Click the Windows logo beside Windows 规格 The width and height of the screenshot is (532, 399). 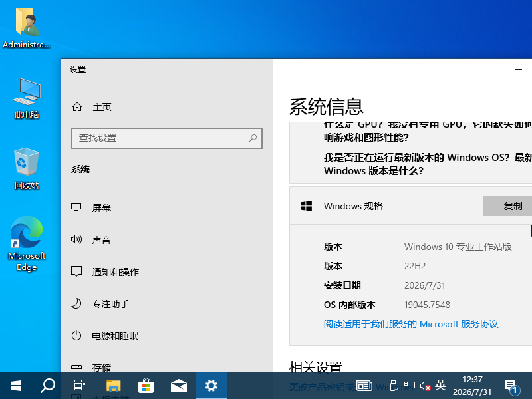pos(307,206)
